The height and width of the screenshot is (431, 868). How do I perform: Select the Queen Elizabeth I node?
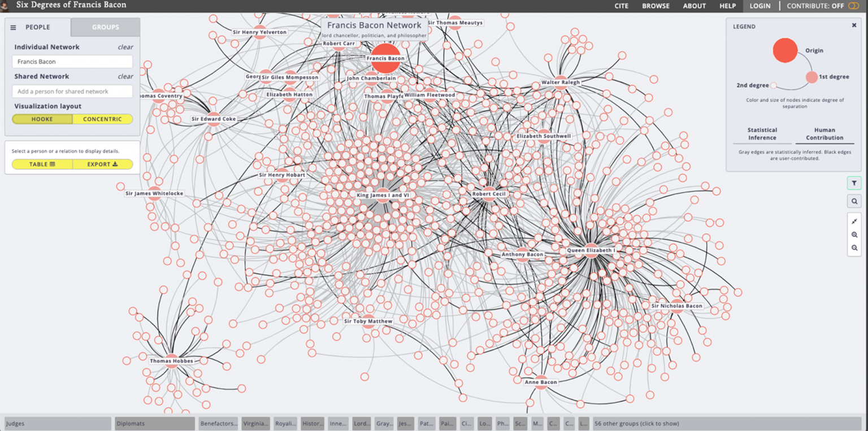[x=591, y=249]
